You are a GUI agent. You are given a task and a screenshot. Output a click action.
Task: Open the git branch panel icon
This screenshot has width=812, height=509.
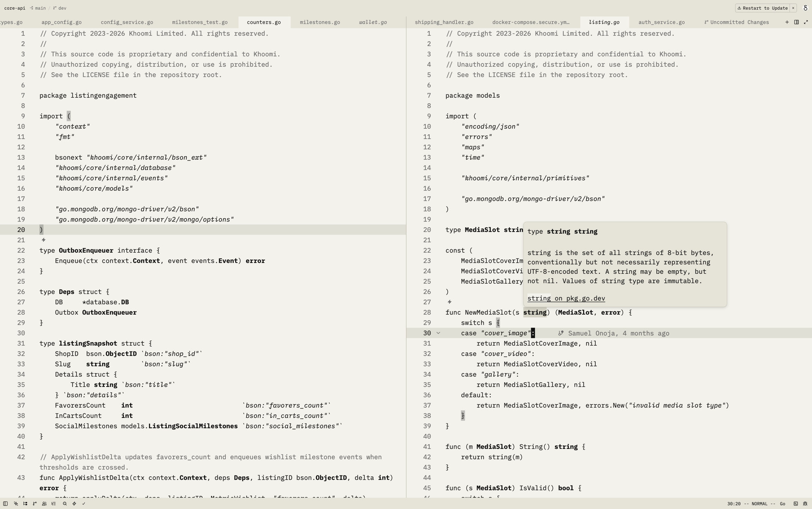[x=35, y=504]
